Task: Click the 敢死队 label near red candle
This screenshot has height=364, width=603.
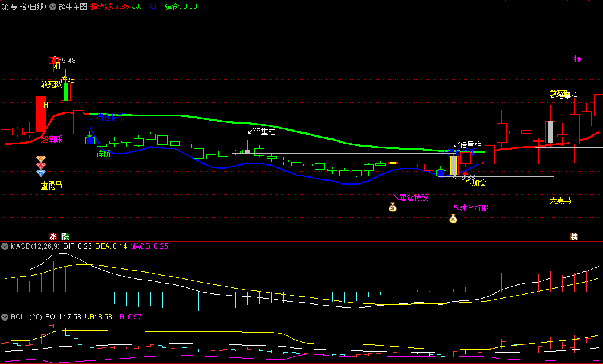Action: tap(51, 84)
